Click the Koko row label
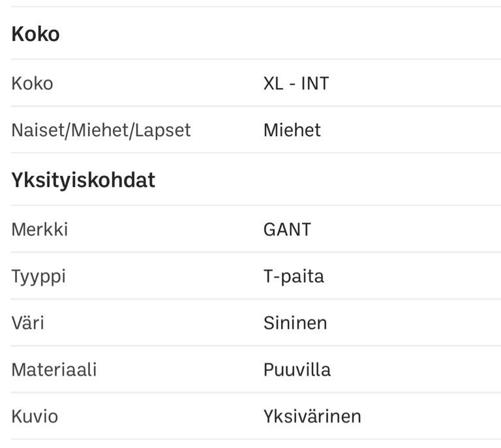Viewport: 501px width, 448px height. 32,83
